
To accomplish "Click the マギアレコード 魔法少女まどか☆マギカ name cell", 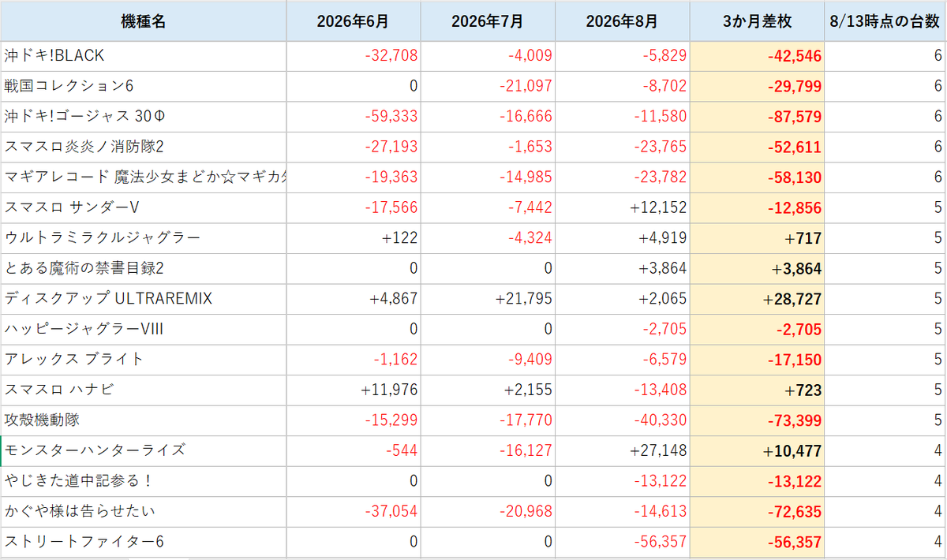I will 143,177.
